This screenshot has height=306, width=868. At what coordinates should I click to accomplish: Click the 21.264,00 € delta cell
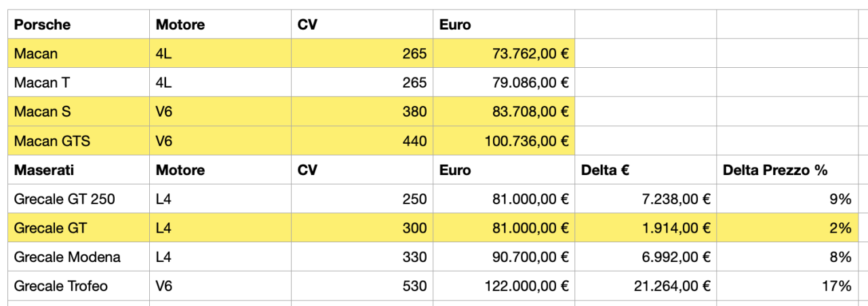[x=645, y=286]
